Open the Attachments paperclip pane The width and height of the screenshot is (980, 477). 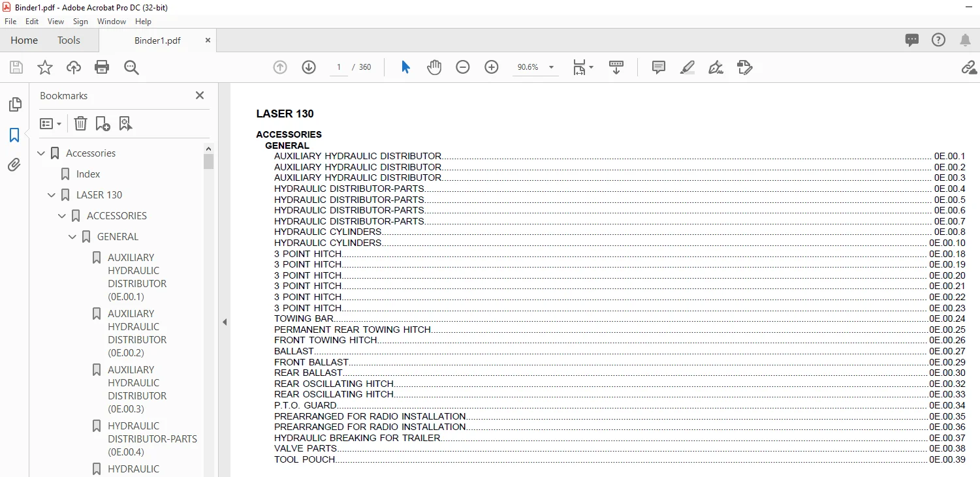[x=14, y=165]
